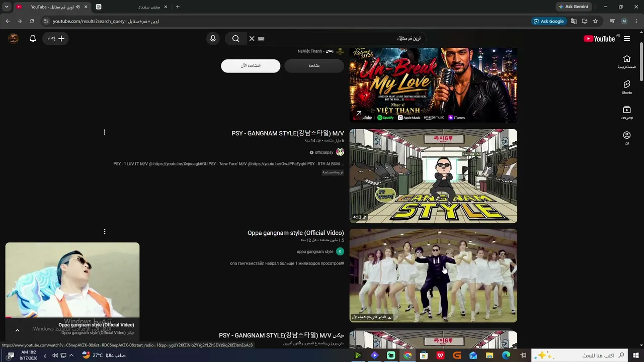Open Microsoft Edge from the taskbar

(x=506, y=355)
